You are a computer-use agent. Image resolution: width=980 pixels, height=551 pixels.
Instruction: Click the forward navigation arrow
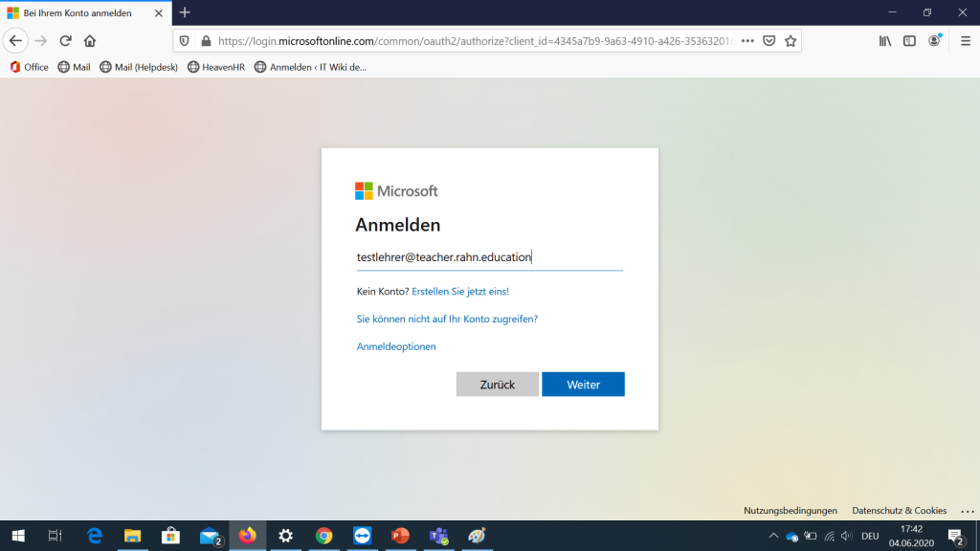(x=40, y=41)
